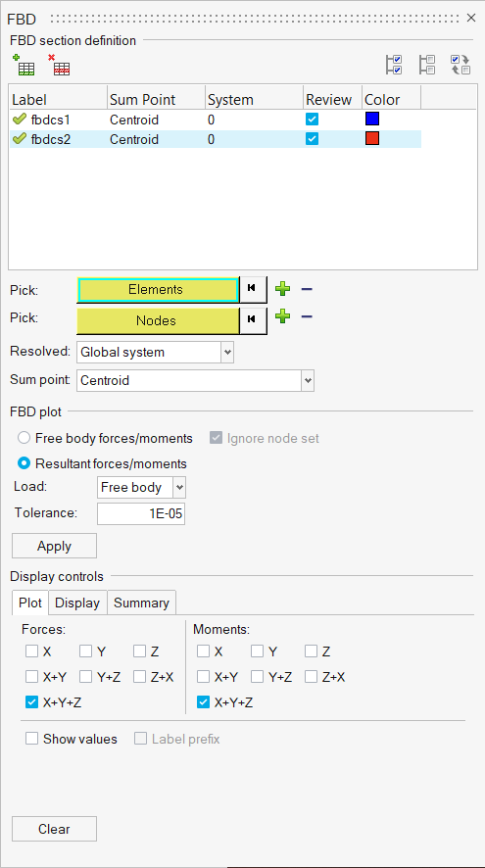Add picked elements with green plus
This screenshot has width=485, height=868.
point(283,288)
